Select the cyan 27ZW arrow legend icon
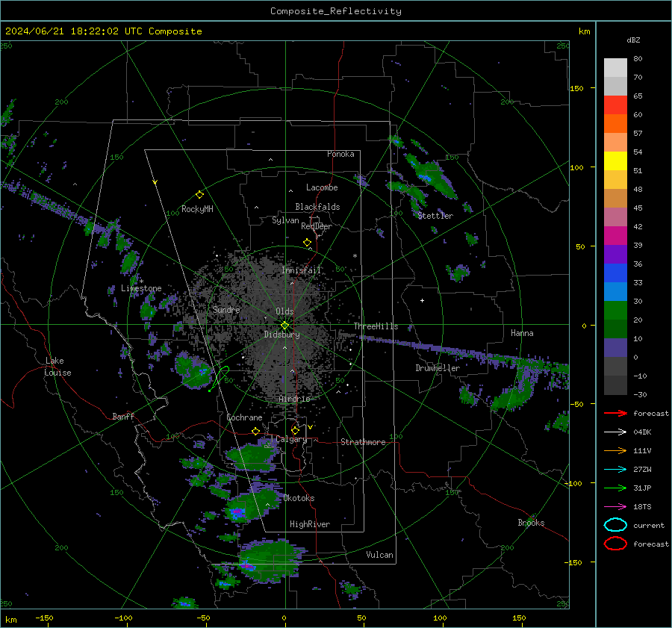Image resolution: width=672 pixels, height=628 pixels. (x=615, y=470)
